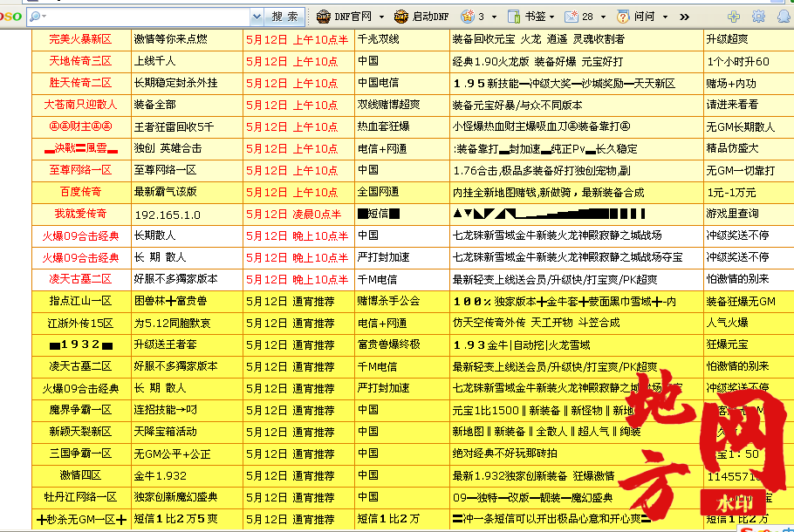Viewport: 794px width, 532px height.
Task: Expand the dropdown next to the star count 3
Action: pos(494,17)
